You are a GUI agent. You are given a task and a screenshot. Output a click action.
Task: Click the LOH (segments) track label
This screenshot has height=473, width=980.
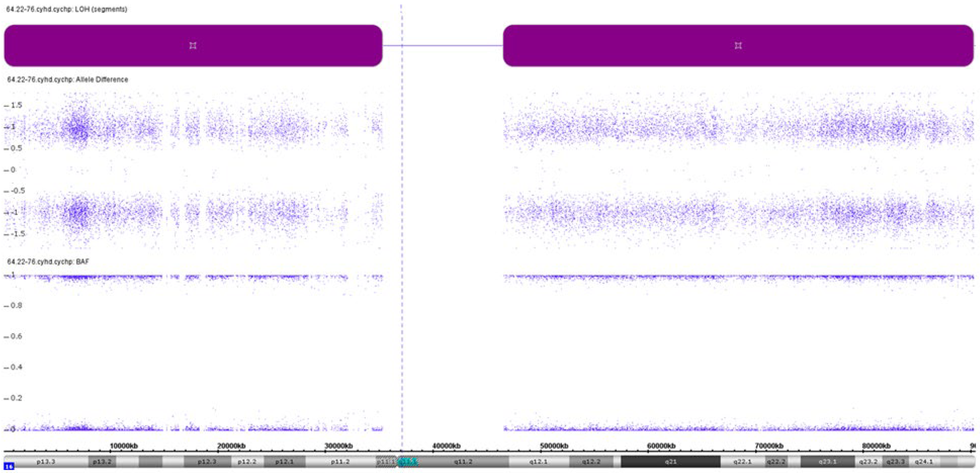67,9
